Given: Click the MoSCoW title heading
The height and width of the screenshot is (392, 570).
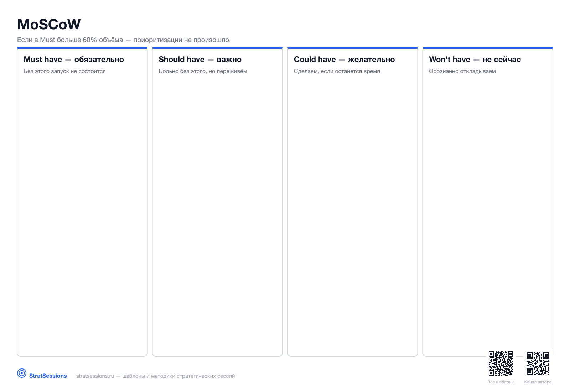Looking at the screenshot, I should pos(49,24).
